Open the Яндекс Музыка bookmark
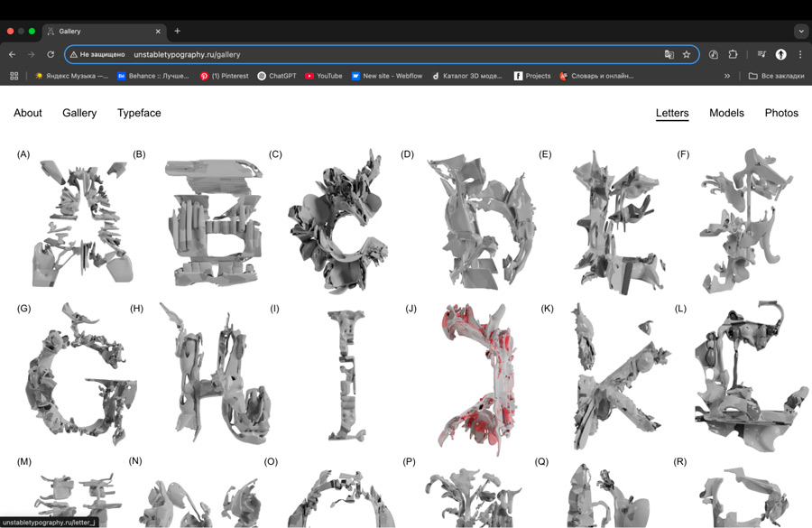812x528 pixels. [x=71, y=76]
